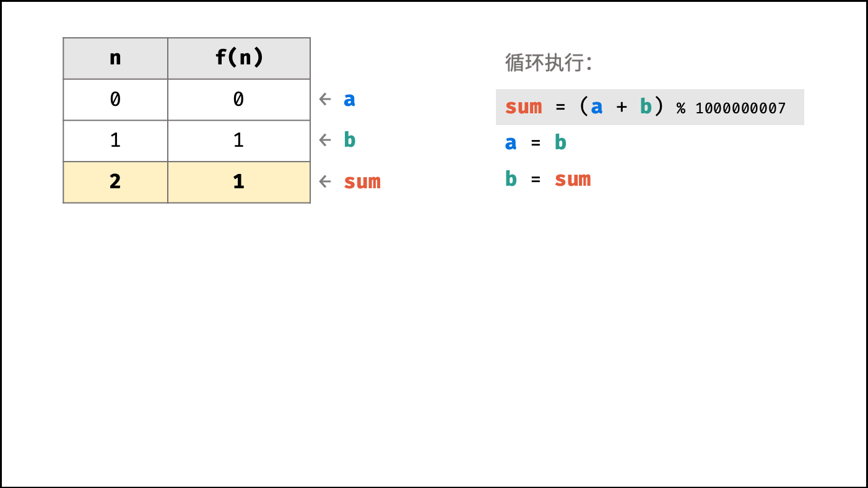
Task: Select the f(n) cell in row n=0
Action: [x=239, y=100]
